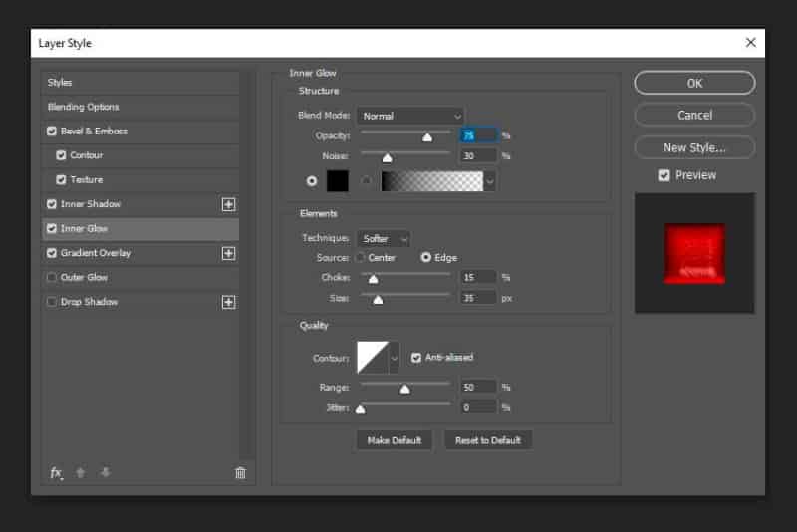Image resolution: width=797 pixels, height=532 pixels.
Task: Click the Size slider handle
Action: 378,300
